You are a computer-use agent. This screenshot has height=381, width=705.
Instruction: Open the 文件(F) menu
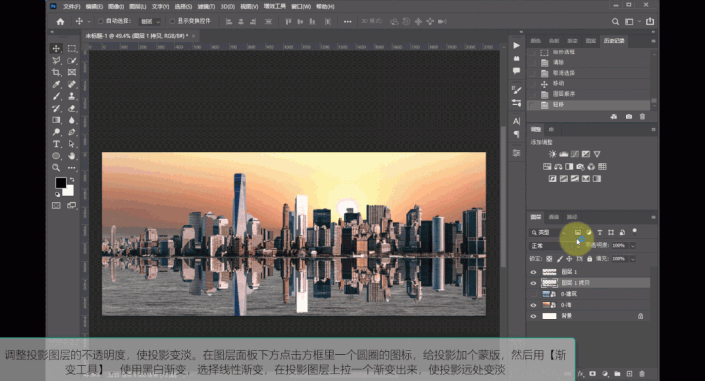click(71, 6)
